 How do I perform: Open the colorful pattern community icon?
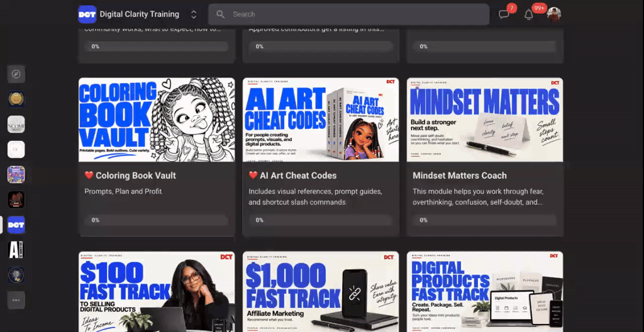coord(16,175)
